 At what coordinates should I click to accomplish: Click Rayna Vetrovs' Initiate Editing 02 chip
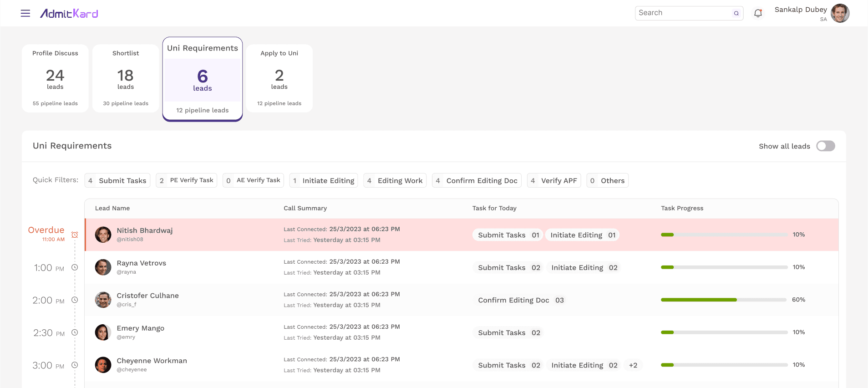(x=584, y=268)
